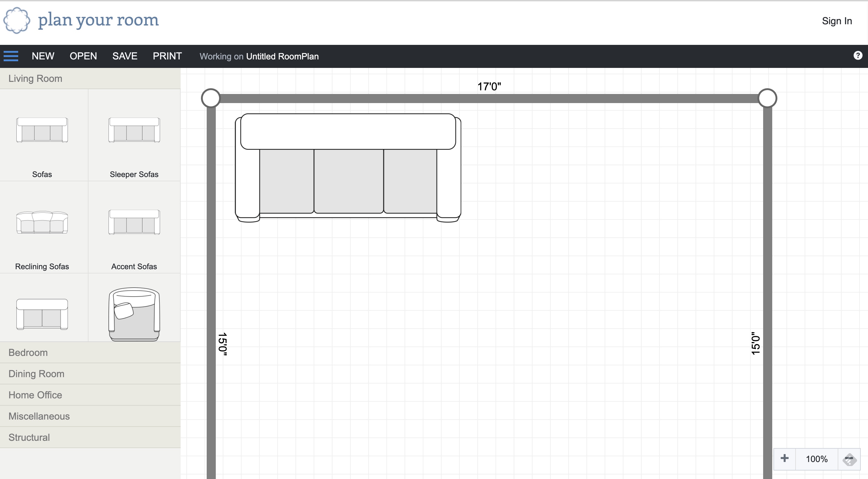Click the help question mark icon
This screenshot has width=868, height=479.
(x=858, y=55)
